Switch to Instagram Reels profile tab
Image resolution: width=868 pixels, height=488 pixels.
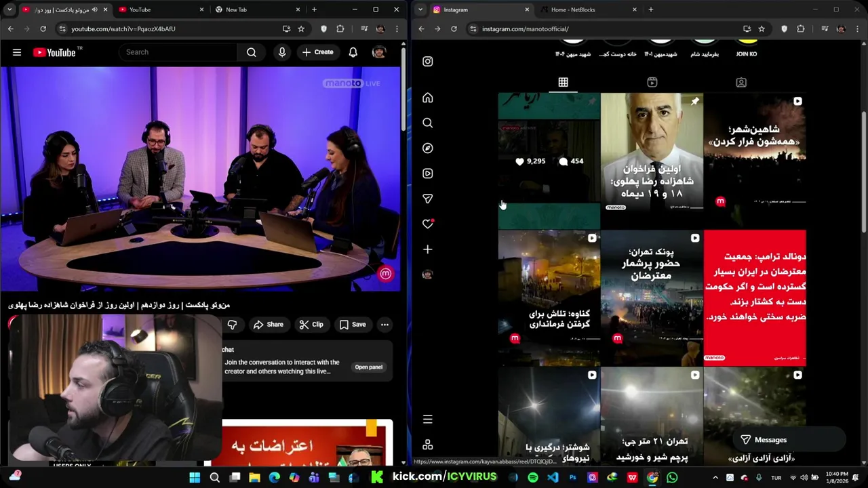coord(652,82)
